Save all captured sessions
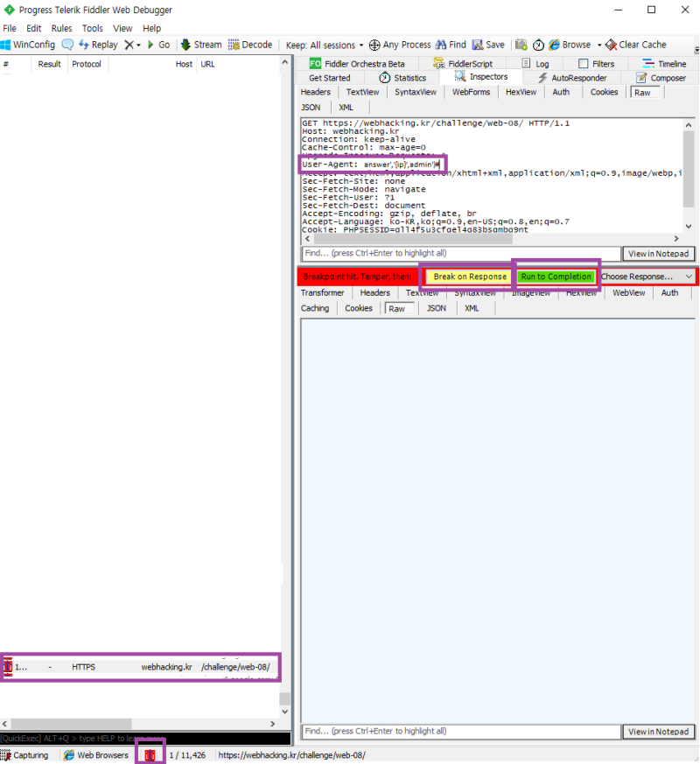This screenshot has width=700, height=764. [x=488, y=45]
